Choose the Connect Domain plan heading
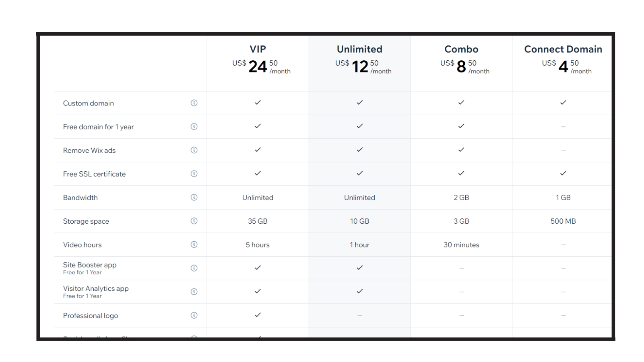Viewport: 644px width, 362px height. coord(563,49)
